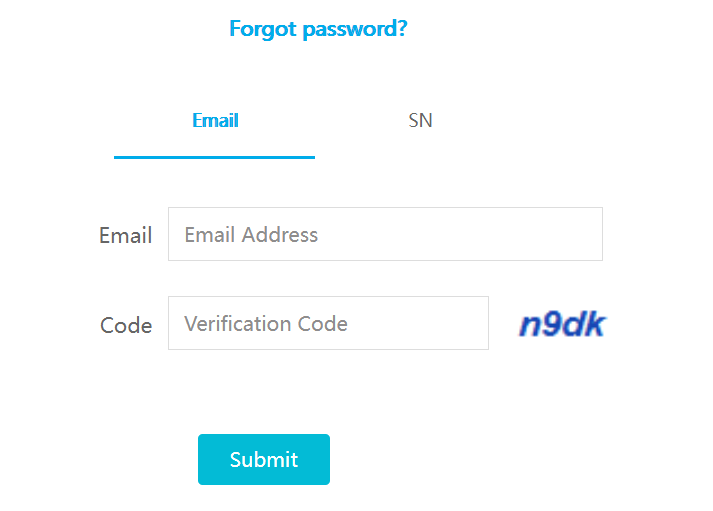
Task: Select the Forgot password? title text
Action: tap(318, 29)
